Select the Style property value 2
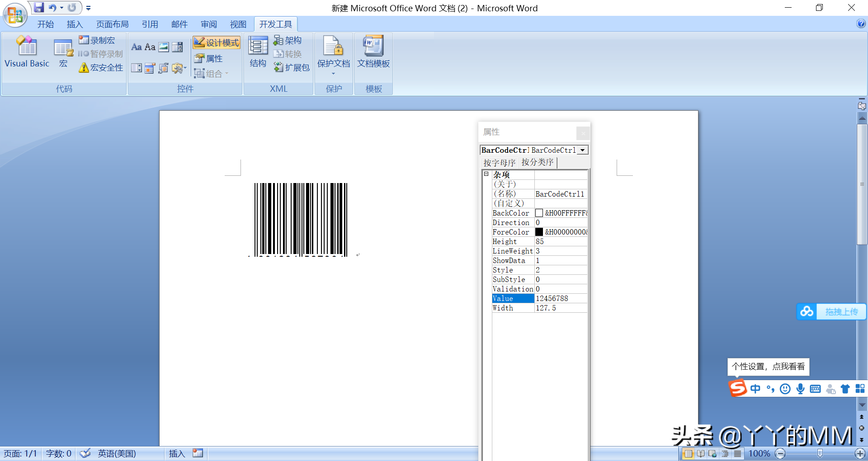 (561, 270)
